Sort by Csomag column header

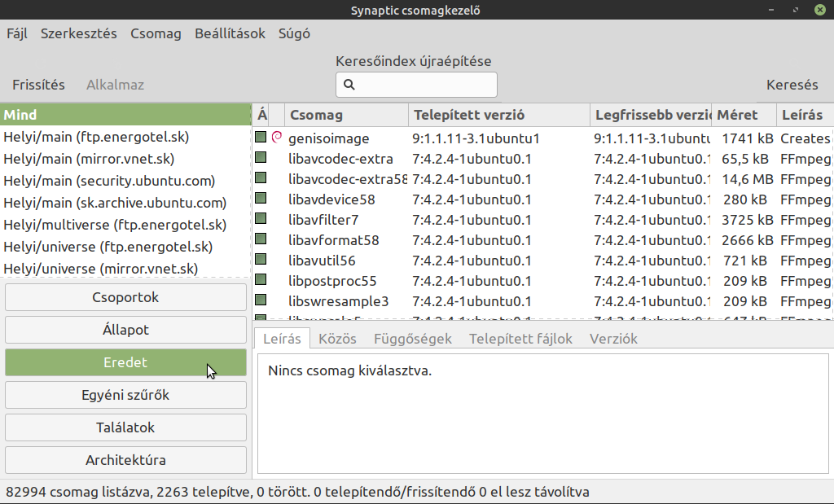click(x=346, y=115)
